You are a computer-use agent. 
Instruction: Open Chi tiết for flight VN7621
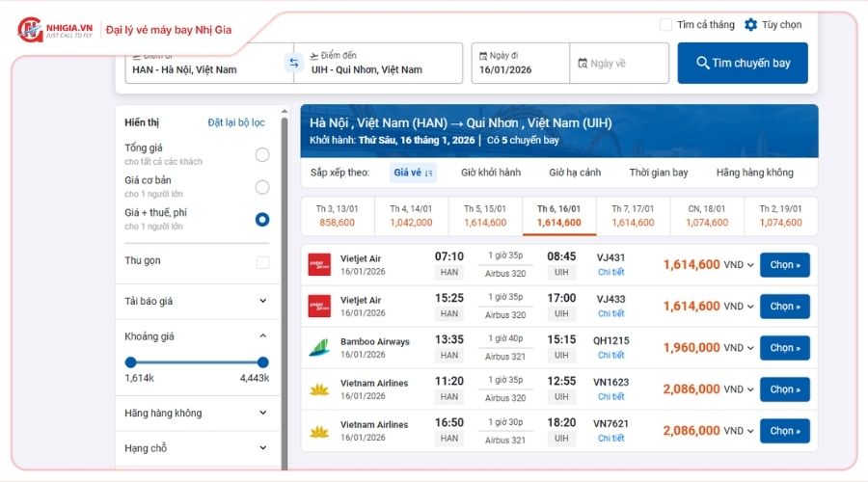click(610, 439)
